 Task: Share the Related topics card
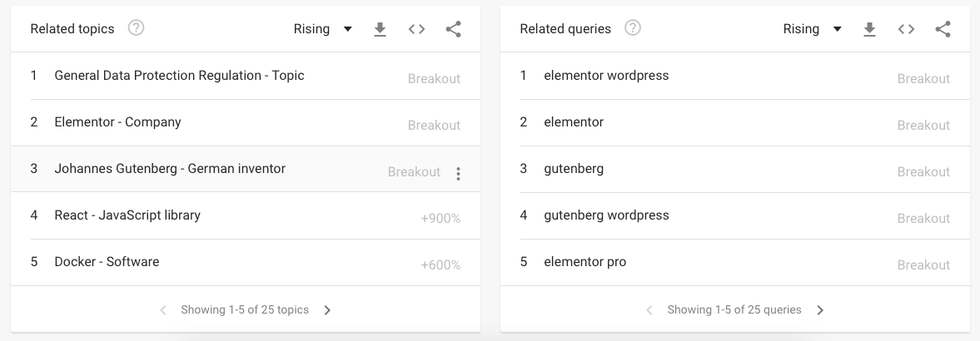coord(453,29)
